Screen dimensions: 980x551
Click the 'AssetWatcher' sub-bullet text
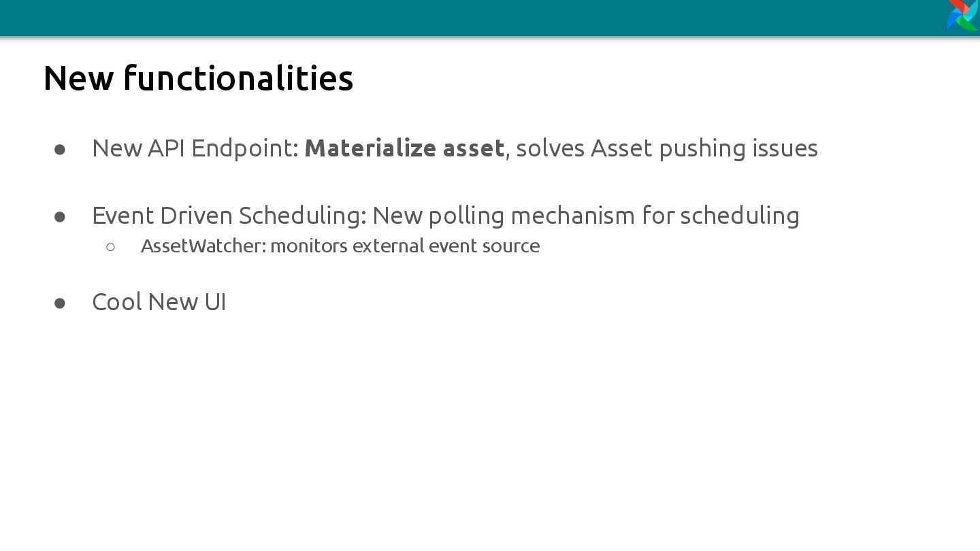click(203, 246)
